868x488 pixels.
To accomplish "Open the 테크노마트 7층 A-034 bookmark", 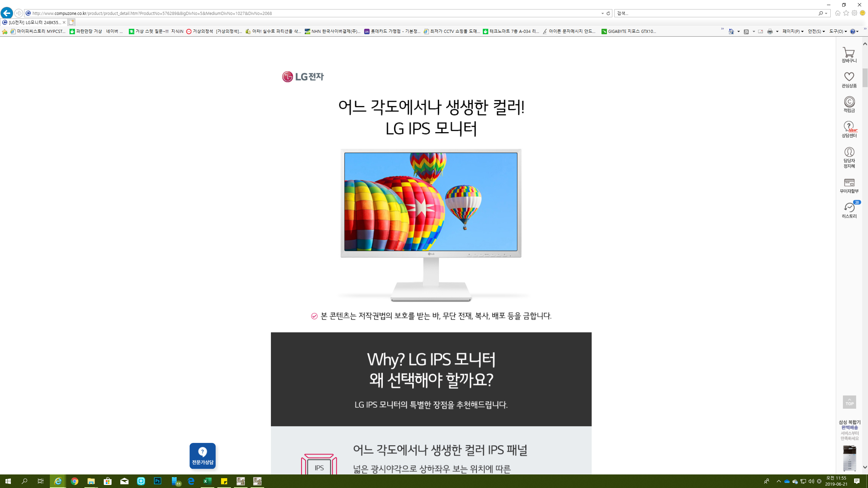I will click(511, 32).
